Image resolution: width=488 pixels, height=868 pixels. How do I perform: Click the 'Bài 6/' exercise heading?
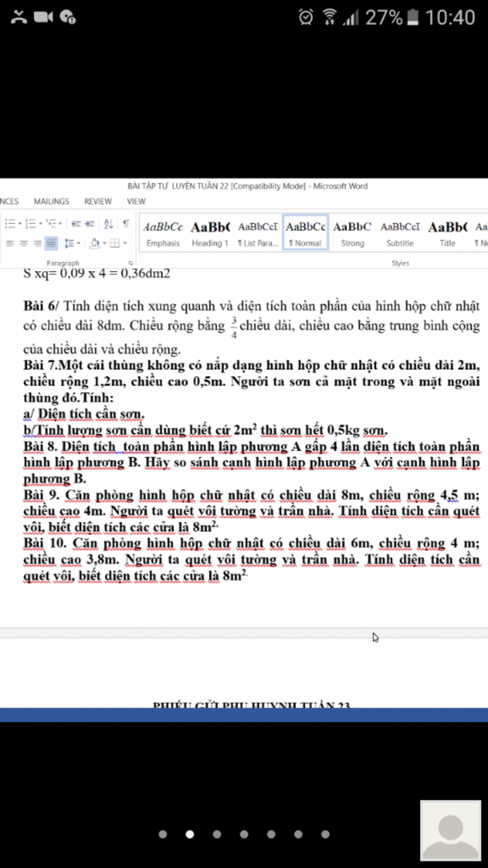[x=41, y=306]
